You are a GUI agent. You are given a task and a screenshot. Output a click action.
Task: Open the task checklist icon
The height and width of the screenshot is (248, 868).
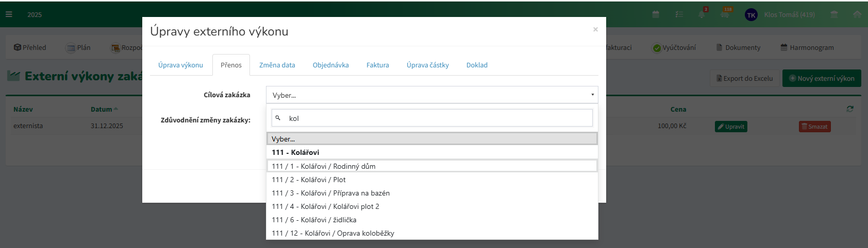[x=679, y=14]
